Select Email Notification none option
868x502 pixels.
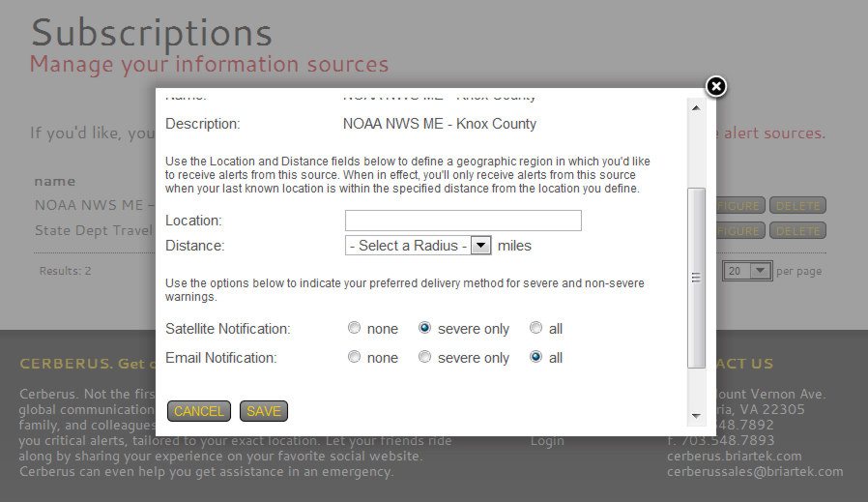tap(354, 357)
